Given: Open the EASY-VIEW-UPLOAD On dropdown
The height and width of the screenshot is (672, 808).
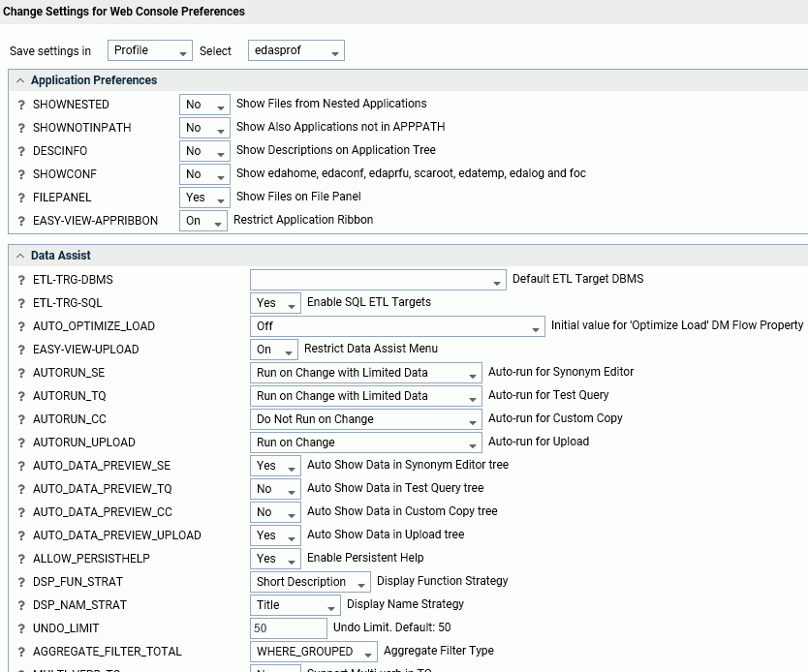Looking at the screenshot, I should click(x=273, y=350).
